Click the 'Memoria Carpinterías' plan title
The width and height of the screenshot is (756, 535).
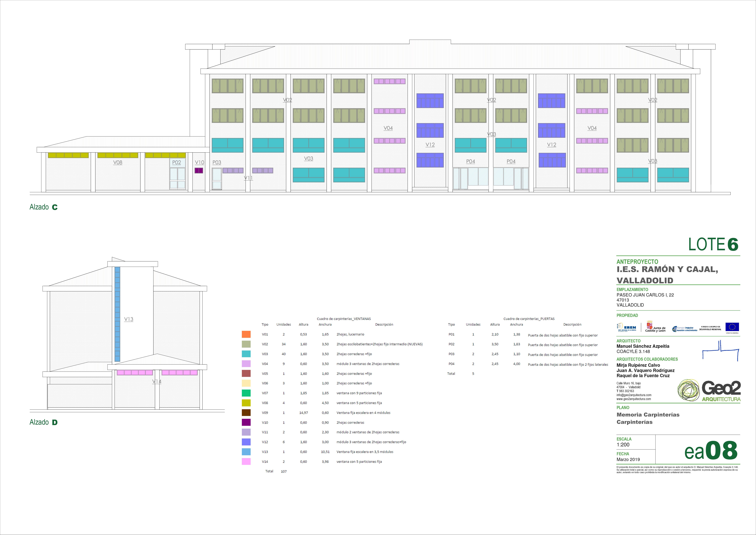(x=648, y=415)
